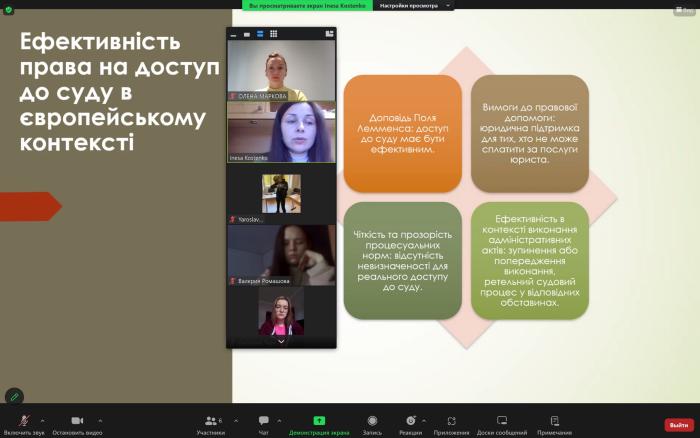700x438 pixels.
Task: Start recording with Запись button
Action: 372,423
